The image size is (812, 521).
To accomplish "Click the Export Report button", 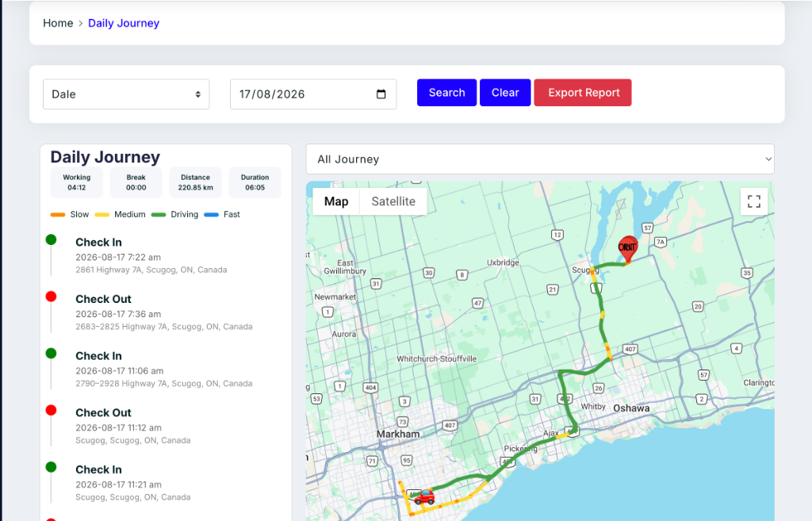I will point(583,93).
